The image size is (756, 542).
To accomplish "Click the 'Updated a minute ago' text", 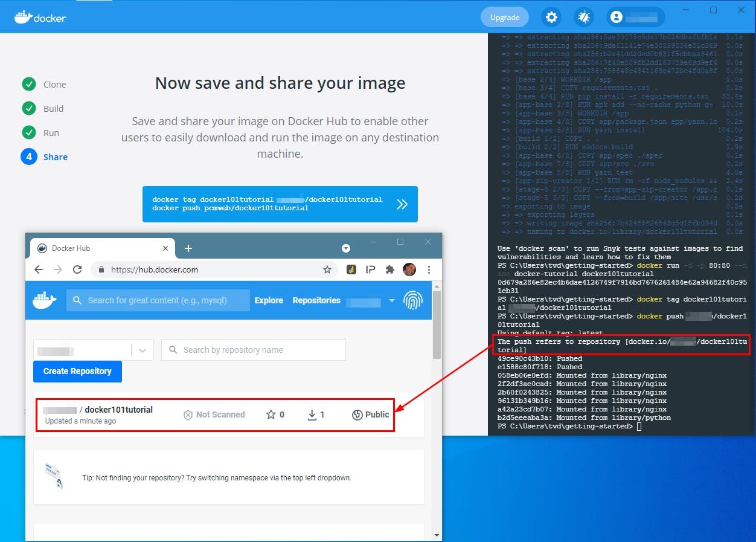I will (80, 421).
